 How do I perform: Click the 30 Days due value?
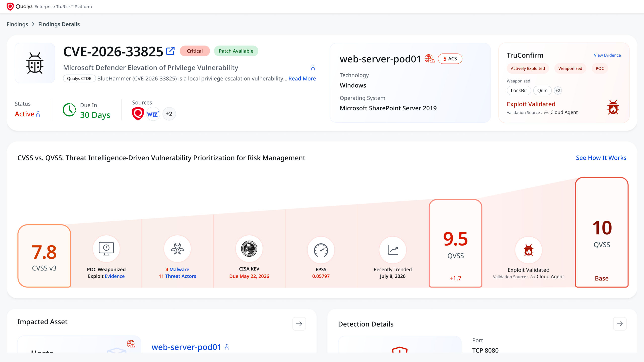pos(95,115)
